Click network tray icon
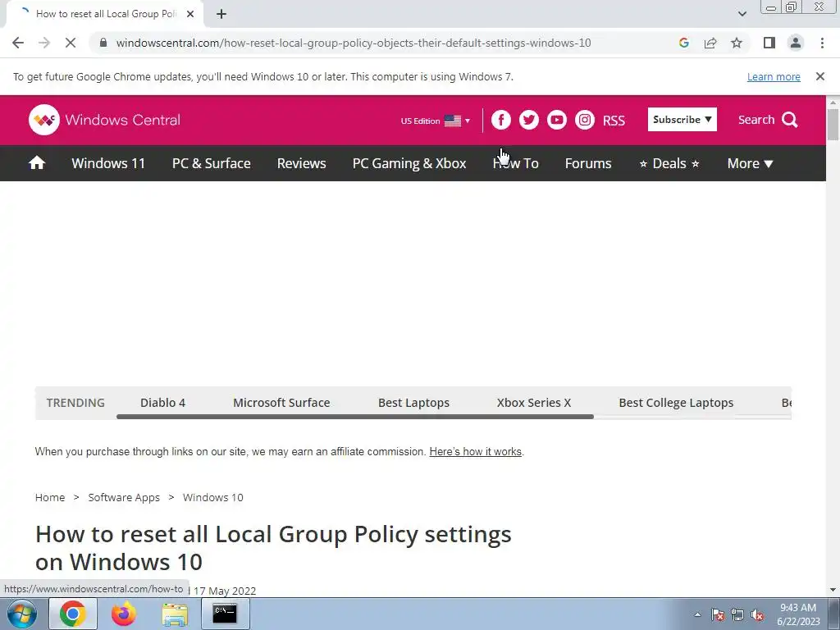This screenshot has width=840, height=630. pos(737,614)
